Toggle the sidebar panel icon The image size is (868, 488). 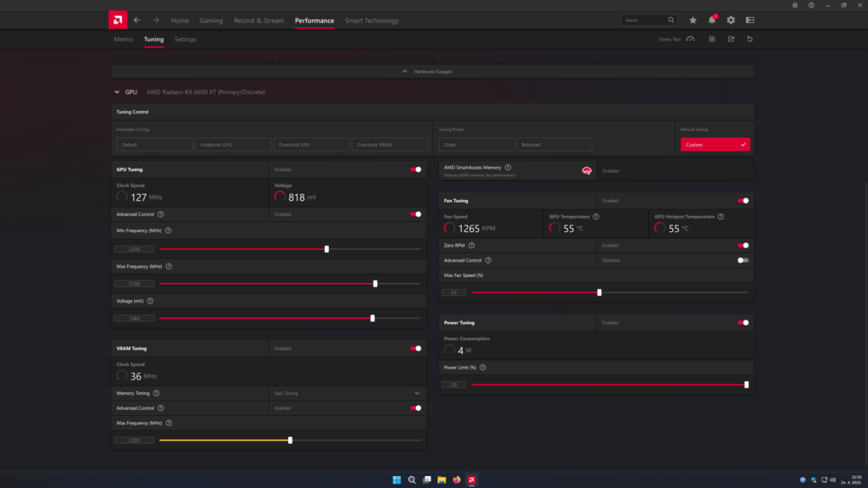point(750,20)
